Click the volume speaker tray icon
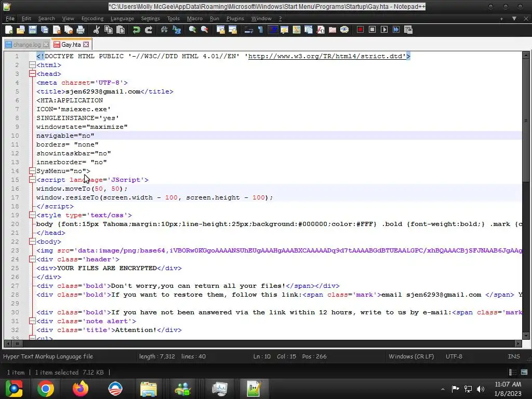 pos(481,389)
